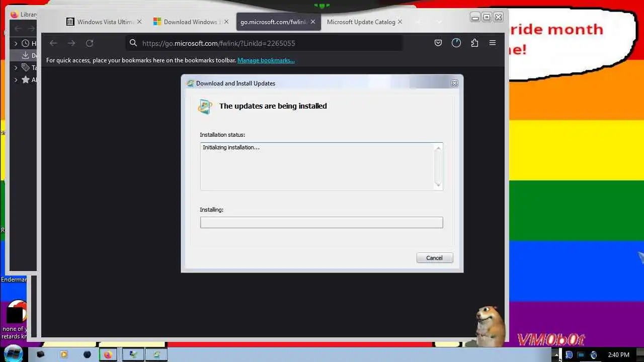Screen dimensions: 644x362
Task: Click the browser back arrow
Action: pyautogui.click(x=53, y=43)
